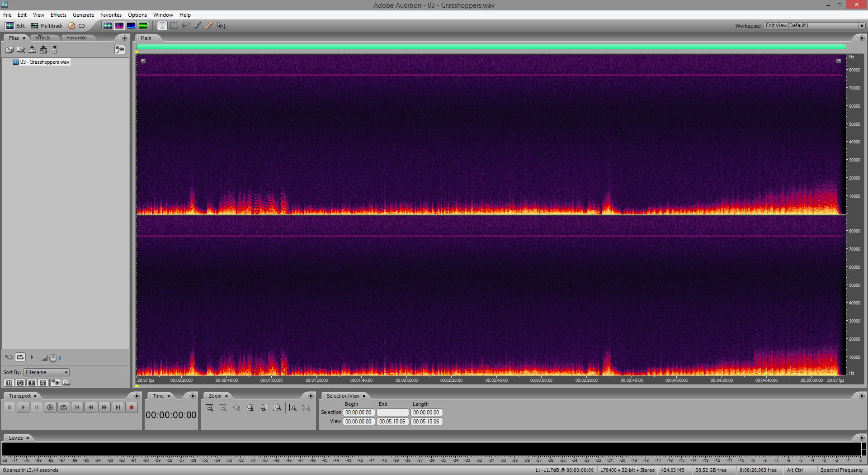
Task: Open the File menu
Action: [x=7, y=15]
